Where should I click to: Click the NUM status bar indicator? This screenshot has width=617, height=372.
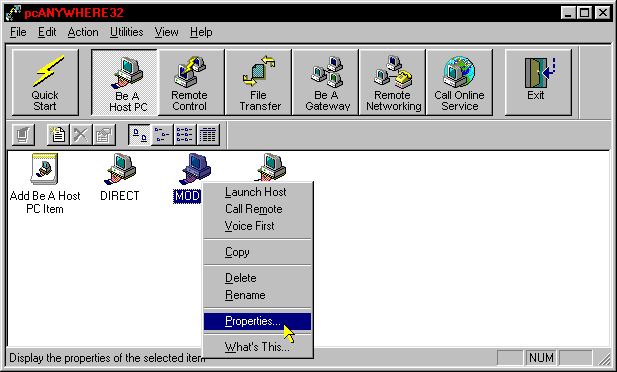click(x=541, y=357)
